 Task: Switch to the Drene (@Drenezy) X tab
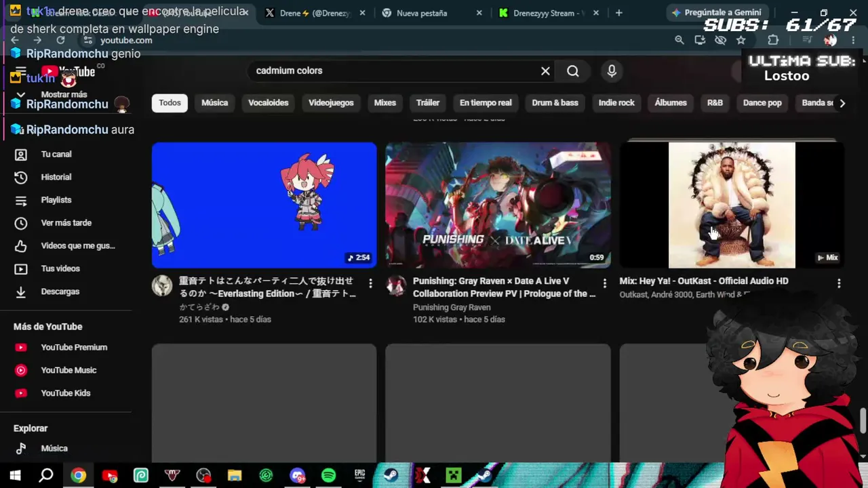[x=316, y=13]
